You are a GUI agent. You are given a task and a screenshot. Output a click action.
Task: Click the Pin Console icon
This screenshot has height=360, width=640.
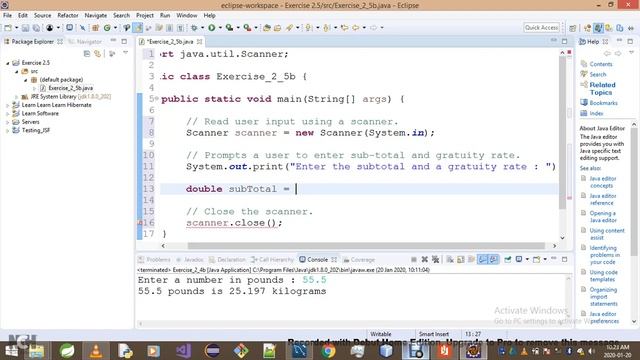point(507,260)
